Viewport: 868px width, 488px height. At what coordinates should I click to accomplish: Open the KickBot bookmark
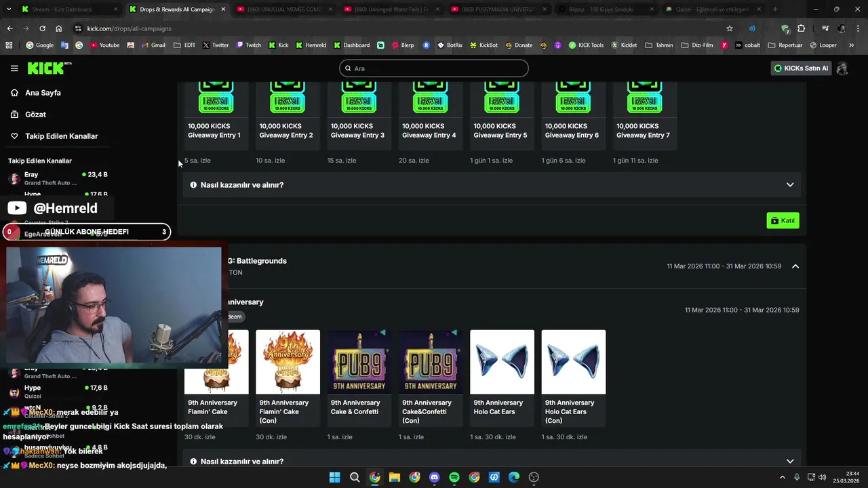[484, 45]
